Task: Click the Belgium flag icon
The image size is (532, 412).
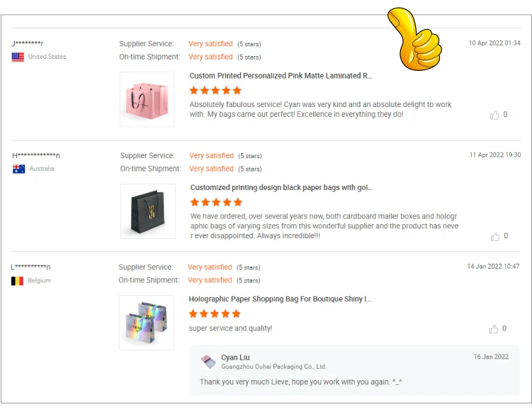Action: 17,281
